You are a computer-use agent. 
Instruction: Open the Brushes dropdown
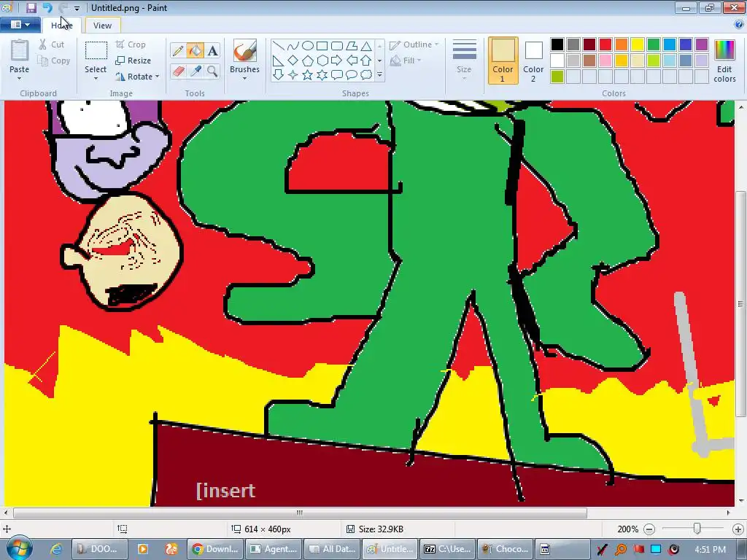pos(244,79)
